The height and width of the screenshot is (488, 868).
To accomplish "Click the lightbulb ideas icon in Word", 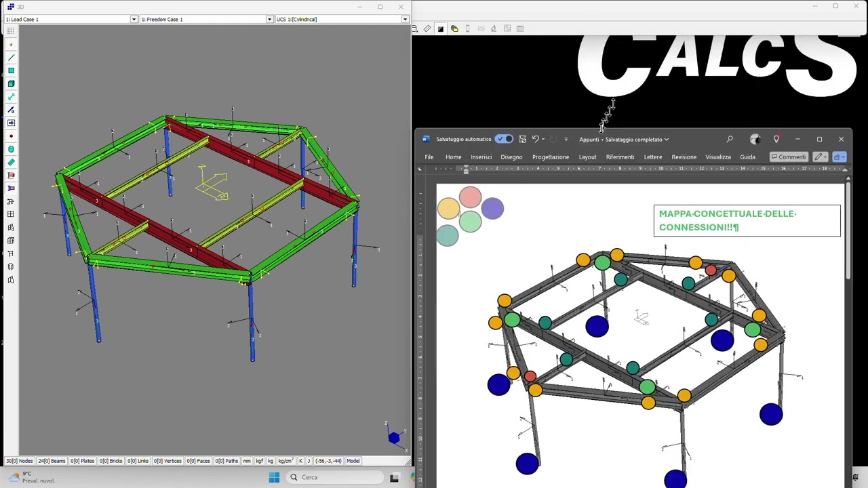I will click(x=776, y=139).
